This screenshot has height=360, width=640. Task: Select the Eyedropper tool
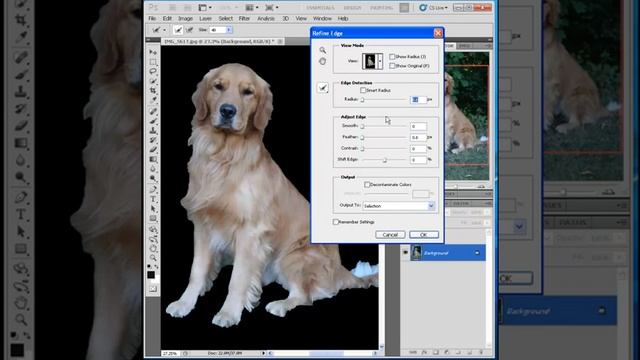click(153, 100)
